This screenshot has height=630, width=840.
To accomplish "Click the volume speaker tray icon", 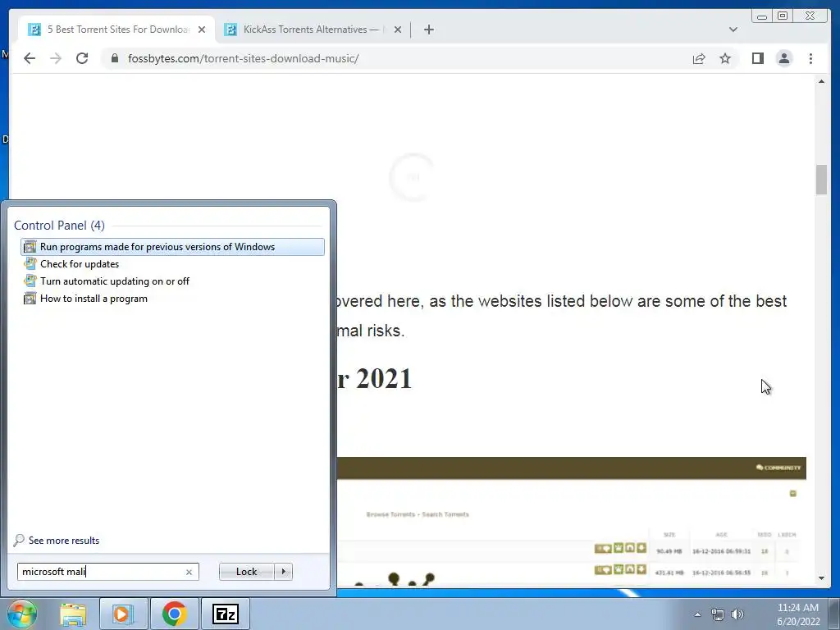I will [737, 614].
